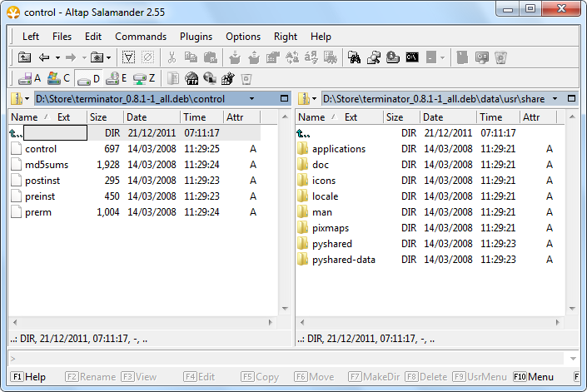Click the Unpack files toolbar icon
The image size is (587, 392).
254,57
